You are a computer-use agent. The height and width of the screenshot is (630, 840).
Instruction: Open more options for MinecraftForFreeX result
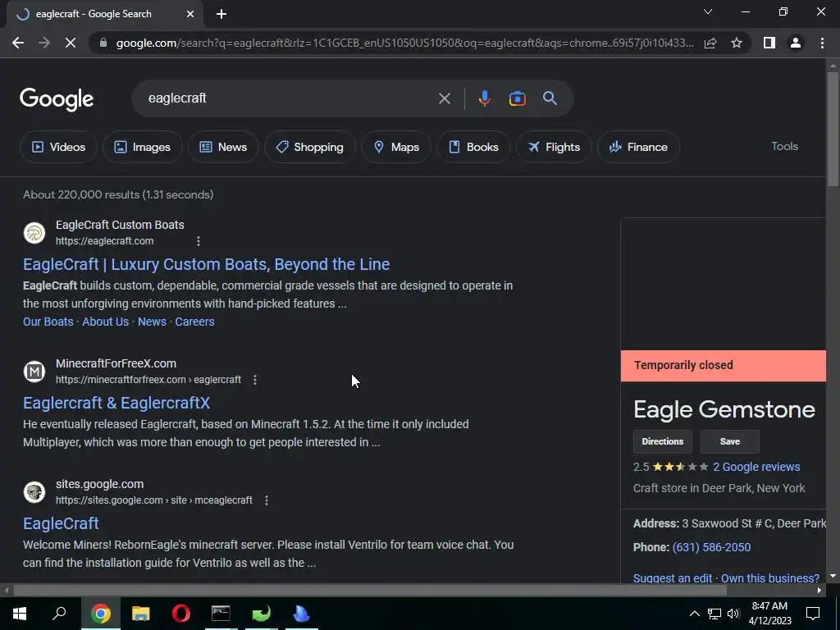[x=255, y=380]
